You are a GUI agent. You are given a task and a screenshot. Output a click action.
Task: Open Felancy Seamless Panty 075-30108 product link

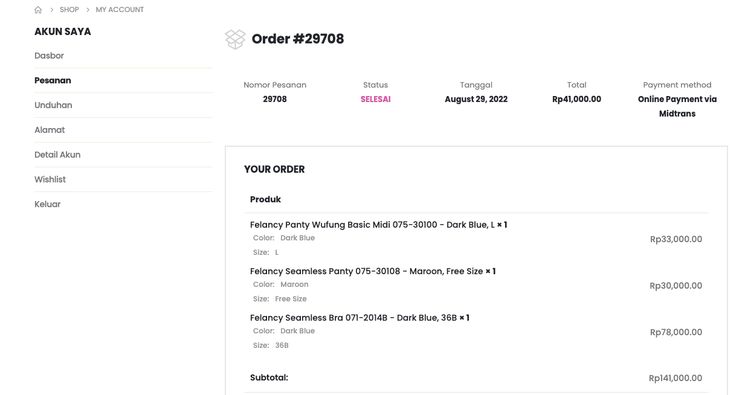pos(366,271)
